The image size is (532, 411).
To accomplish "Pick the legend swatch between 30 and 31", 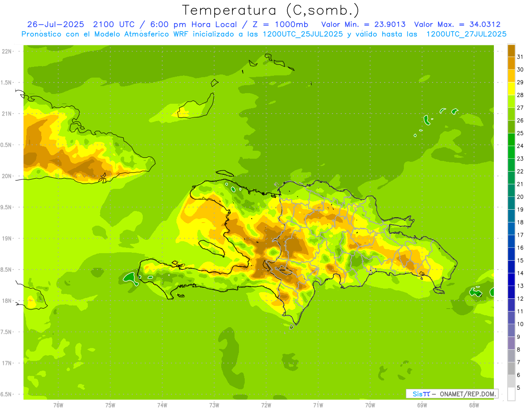I will click(511, 63).
